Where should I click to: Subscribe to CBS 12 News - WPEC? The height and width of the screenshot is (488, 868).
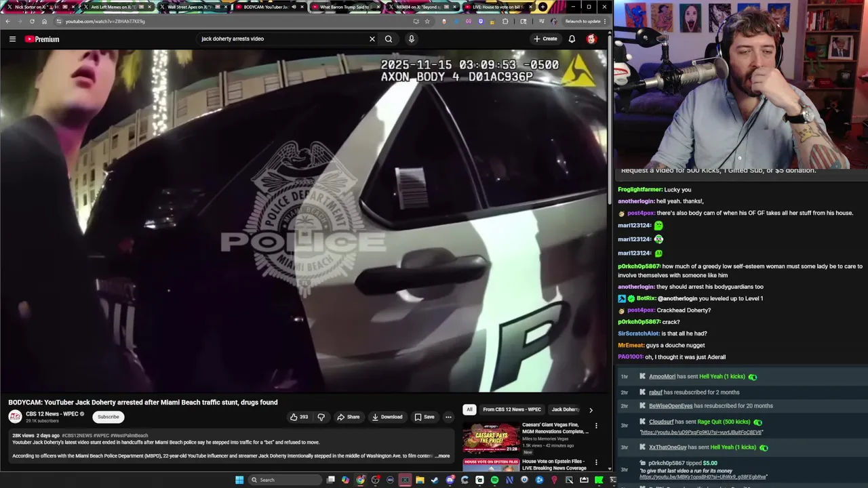click(x=108, y=417)
